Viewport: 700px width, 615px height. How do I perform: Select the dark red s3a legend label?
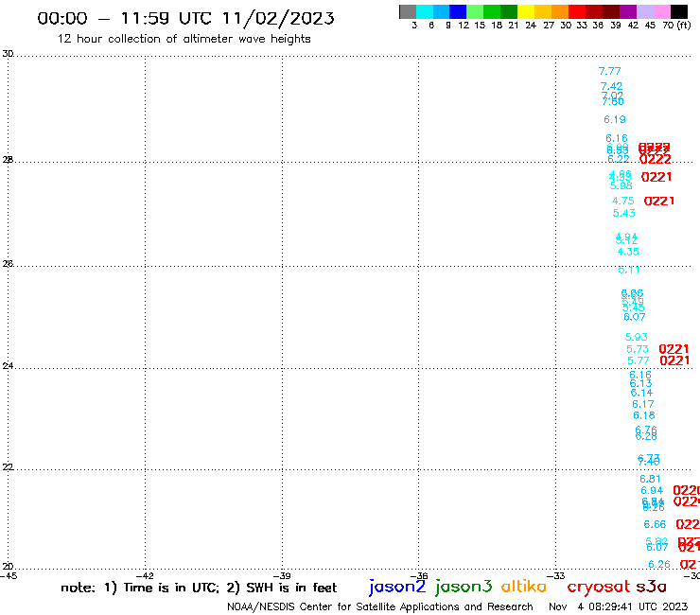[651, 587]
